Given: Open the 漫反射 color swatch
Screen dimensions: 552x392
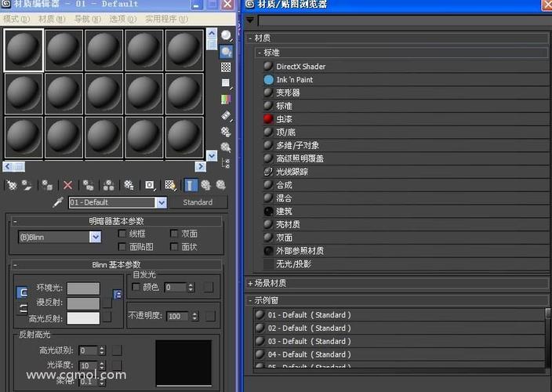Looking at the screenshot, I should (83, 303).
